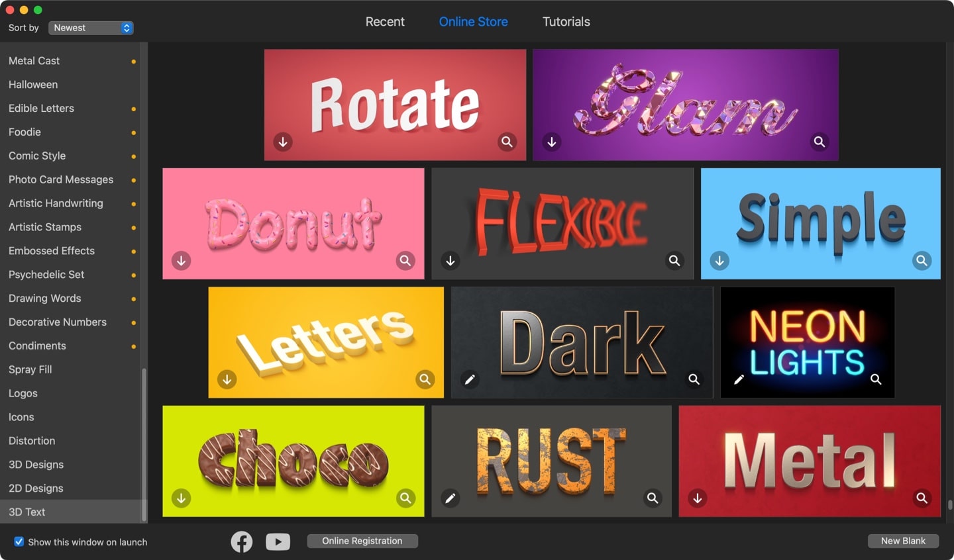Zoom the Choco template preview
The width and height of the screenshot is (954, 560).
[405, 498]
